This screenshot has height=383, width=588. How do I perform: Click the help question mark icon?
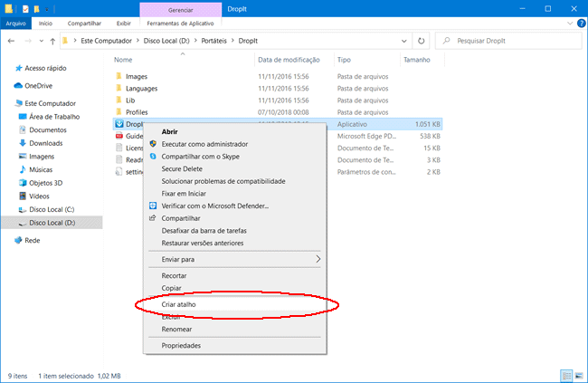pyautogui.click(x=579, y=23)
